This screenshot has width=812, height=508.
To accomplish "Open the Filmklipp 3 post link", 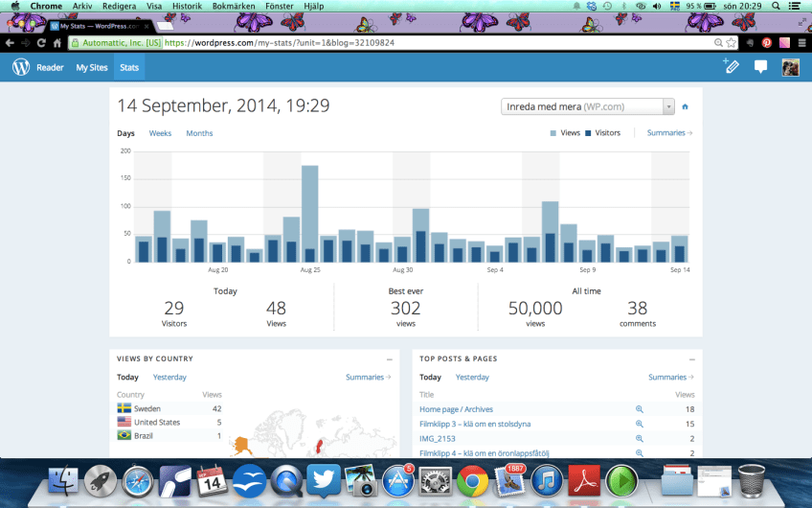I will 475,424.
